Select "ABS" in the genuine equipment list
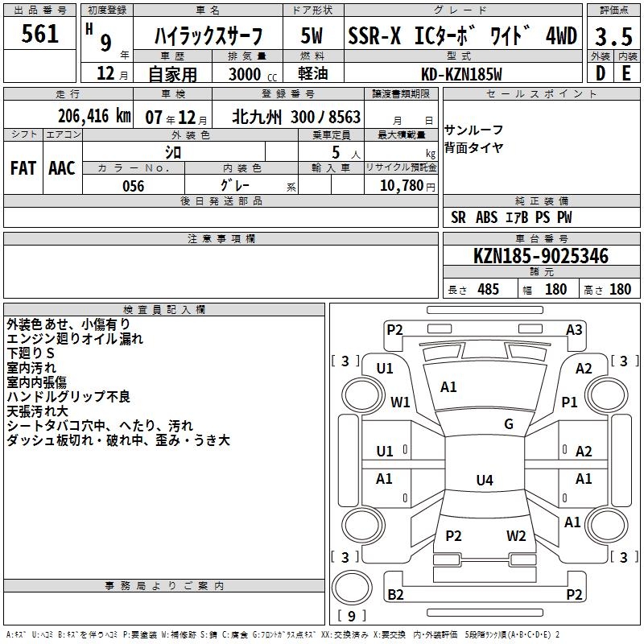This screenshot has height=644, width=644. tap(486, 217)
